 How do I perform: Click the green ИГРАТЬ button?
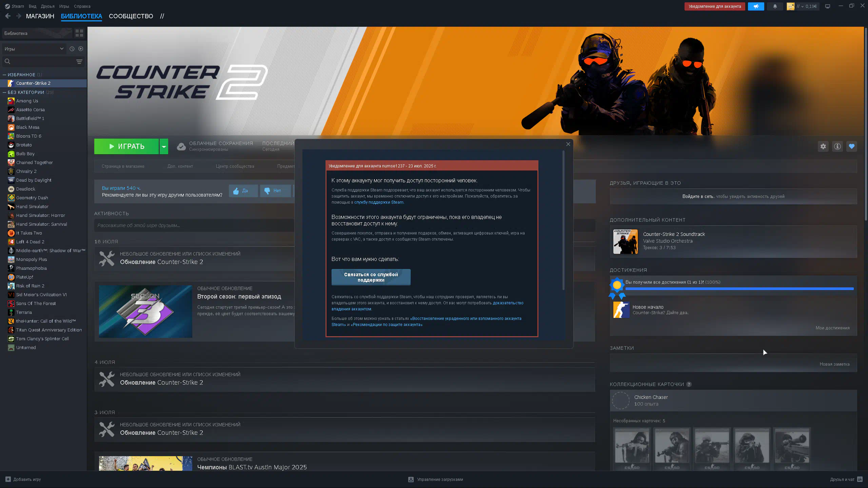click(126, 146)
